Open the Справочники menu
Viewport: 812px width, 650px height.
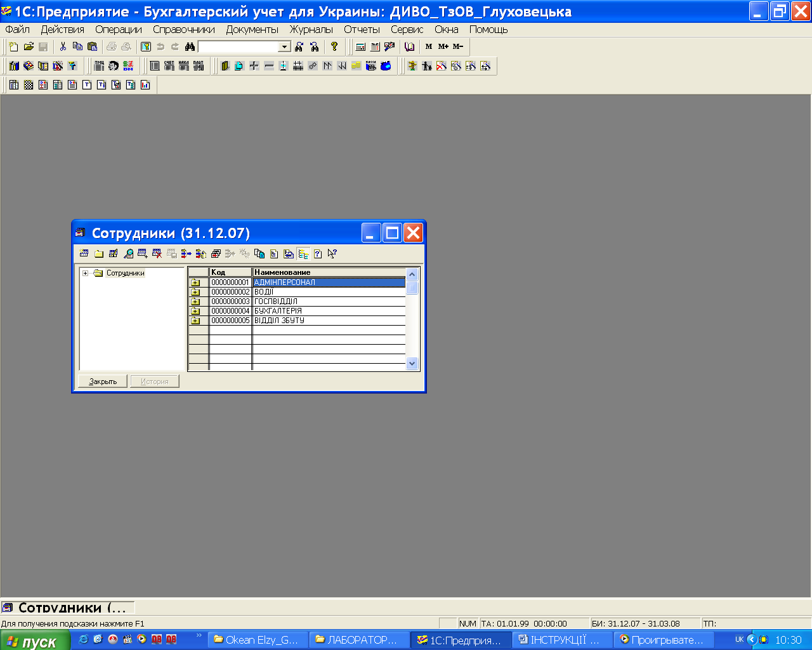184,29
